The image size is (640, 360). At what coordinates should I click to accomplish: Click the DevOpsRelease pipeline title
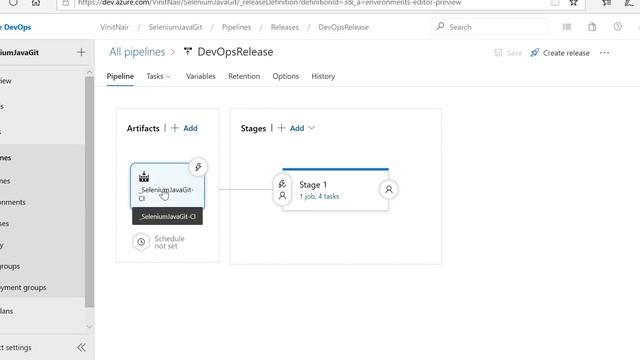tap(236, 52)
